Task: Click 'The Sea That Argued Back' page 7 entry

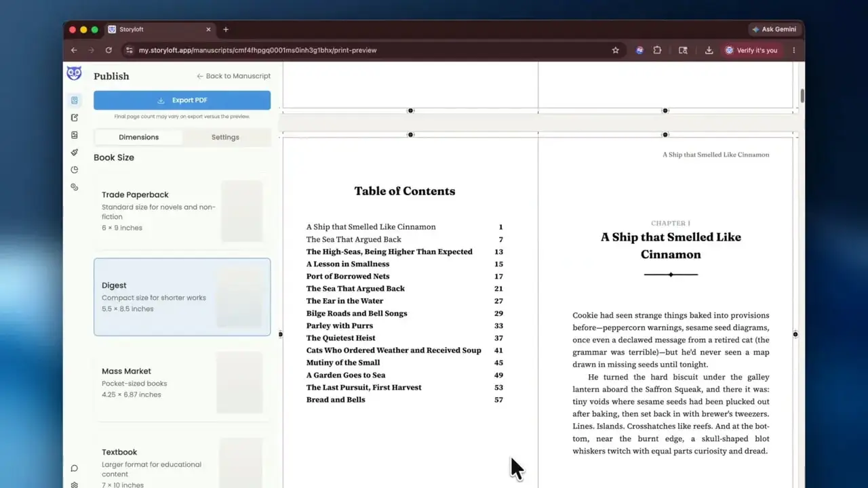Action: point(404,239)
